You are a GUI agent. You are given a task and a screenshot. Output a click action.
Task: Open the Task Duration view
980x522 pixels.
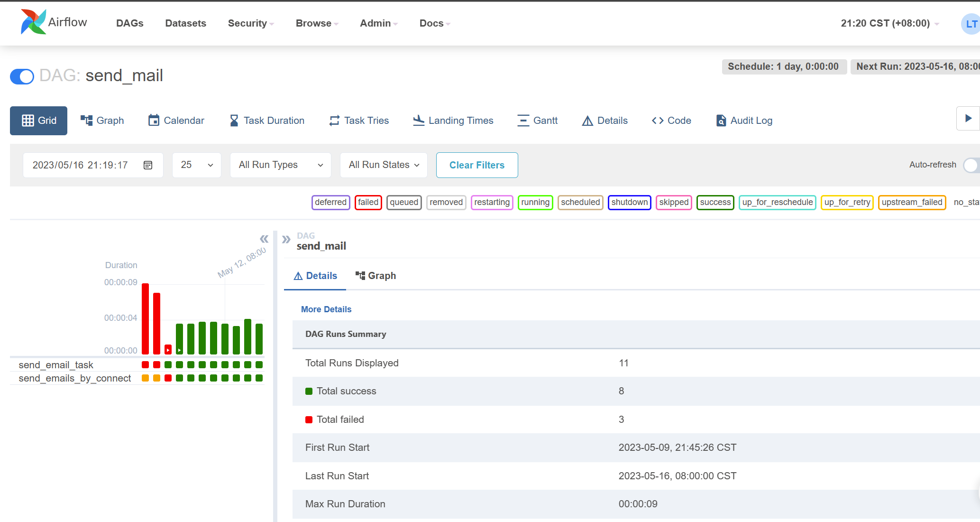267,121
